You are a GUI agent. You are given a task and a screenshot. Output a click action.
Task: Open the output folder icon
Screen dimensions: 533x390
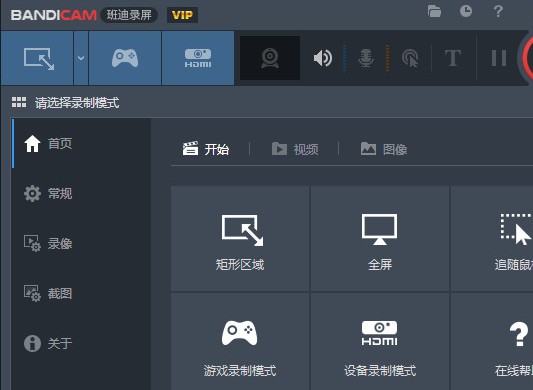(434, 11)
